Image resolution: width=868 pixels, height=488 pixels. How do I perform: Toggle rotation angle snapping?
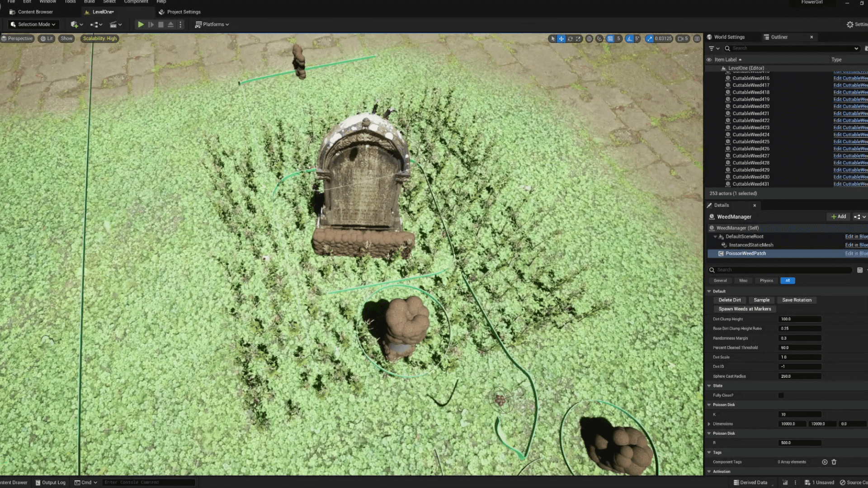pos(629,39)
